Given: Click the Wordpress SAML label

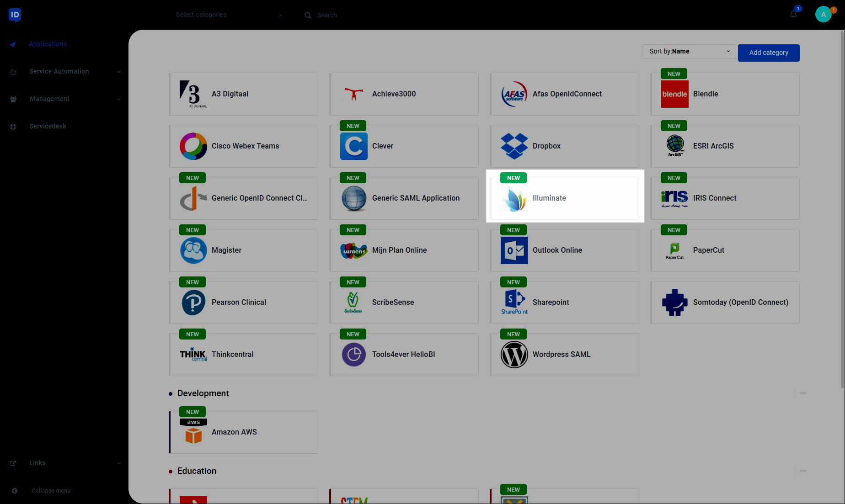Looking at the screenshot, I should coord(562,354).
